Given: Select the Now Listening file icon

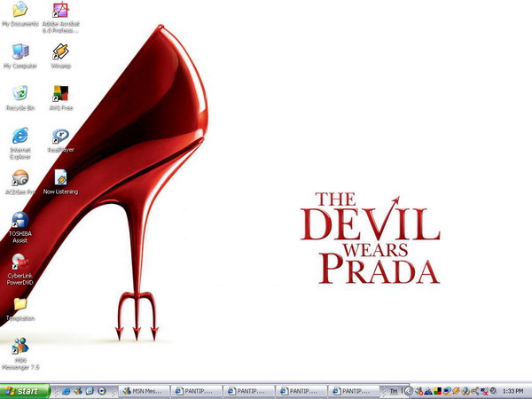Looking at the screenshot, I should 60,183.
